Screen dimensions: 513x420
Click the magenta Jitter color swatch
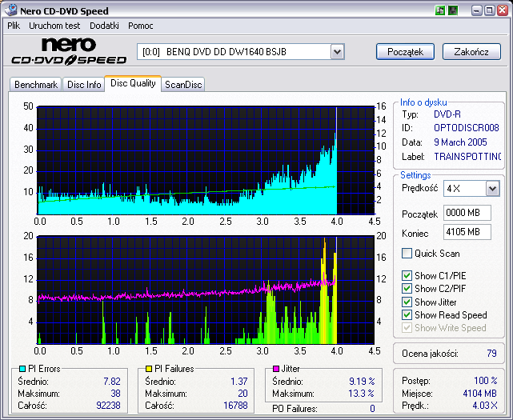coord(276,369)
